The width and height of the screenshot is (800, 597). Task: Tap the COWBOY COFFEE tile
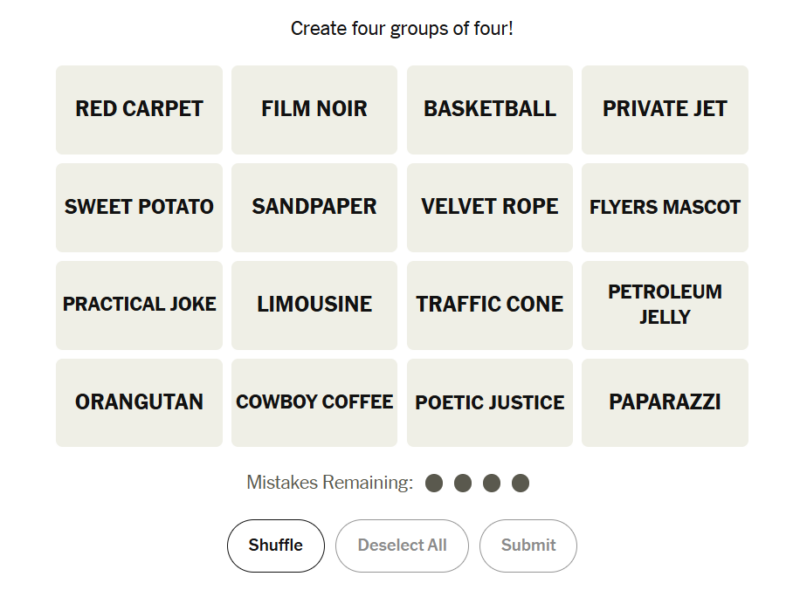(314, 403)
